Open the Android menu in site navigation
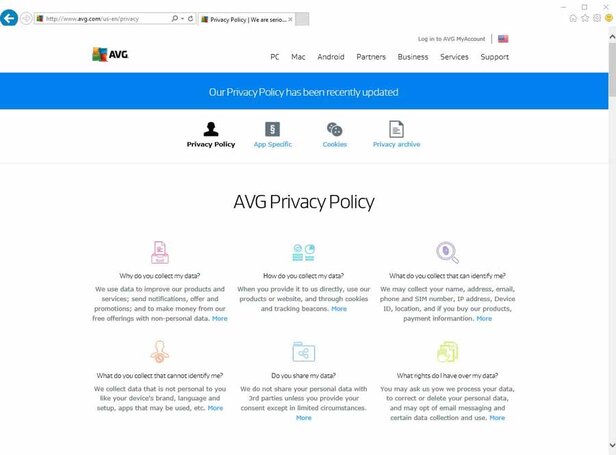The width and height of the screenshot is (616, 455). click(331, 57)
